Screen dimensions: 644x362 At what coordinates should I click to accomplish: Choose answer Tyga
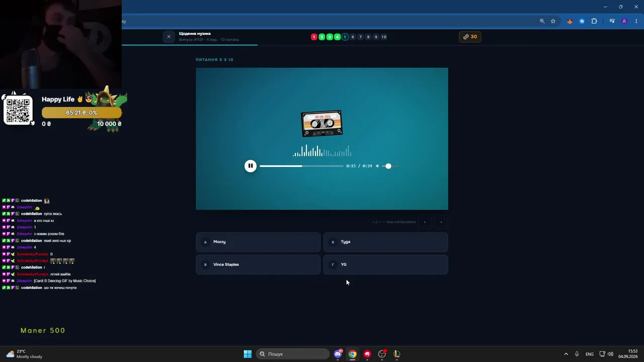coord(385,242)
